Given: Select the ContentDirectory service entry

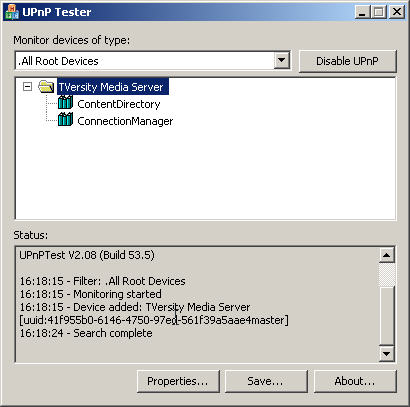Looking at the screenshot, I should click(x=119, y=104).
